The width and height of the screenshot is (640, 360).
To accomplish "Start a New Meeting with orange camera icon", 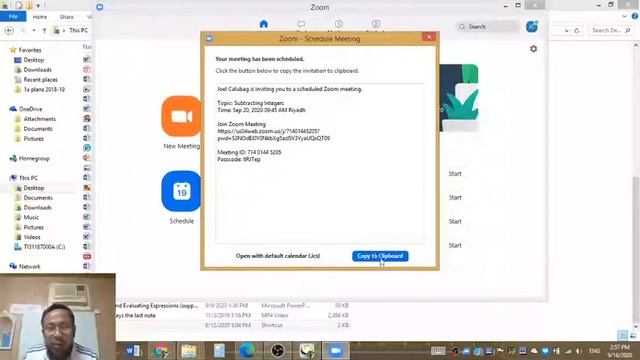I will coord(182,116).
